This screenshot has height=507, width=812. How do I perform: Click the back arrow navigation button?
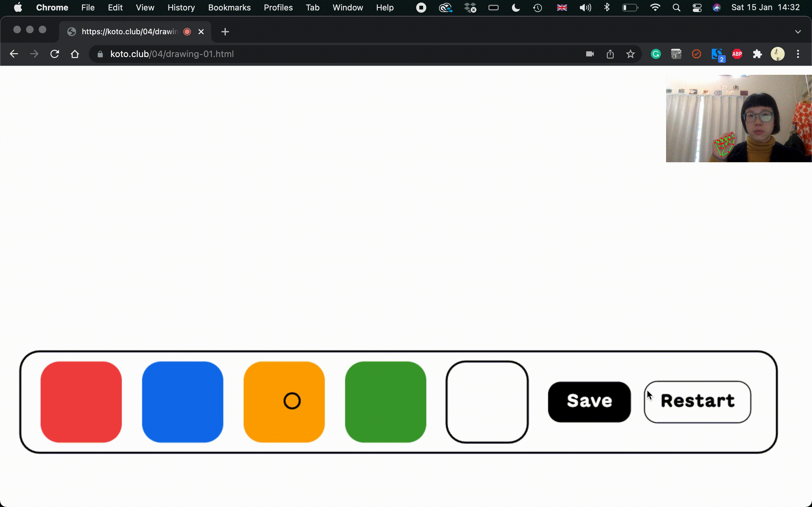pos(14,54)
